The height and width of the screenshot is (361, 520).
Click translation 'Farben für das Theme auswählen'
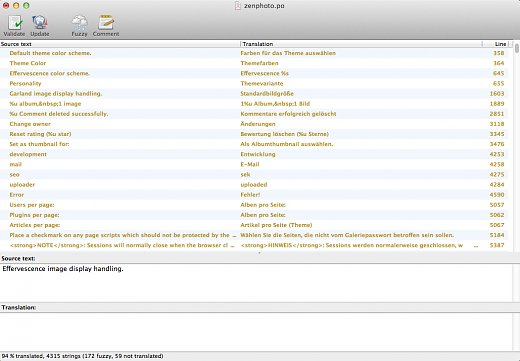288,53
